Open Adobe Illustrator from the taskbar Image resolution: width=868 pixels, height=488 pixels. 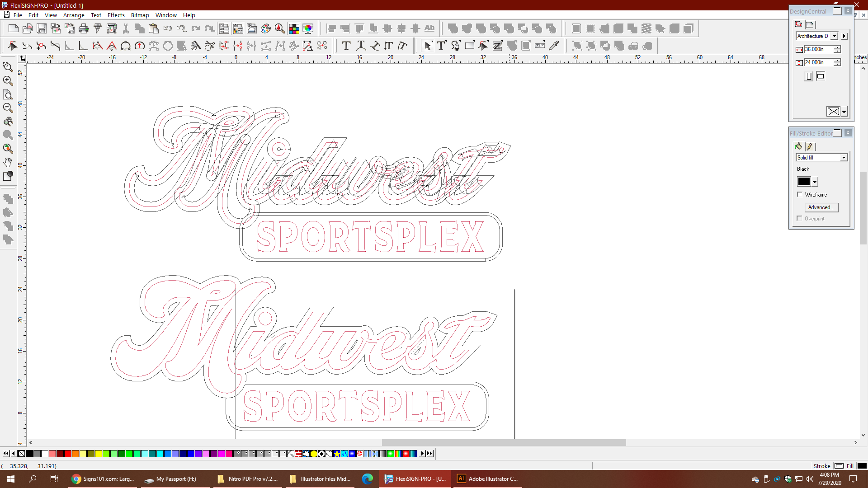488,479
